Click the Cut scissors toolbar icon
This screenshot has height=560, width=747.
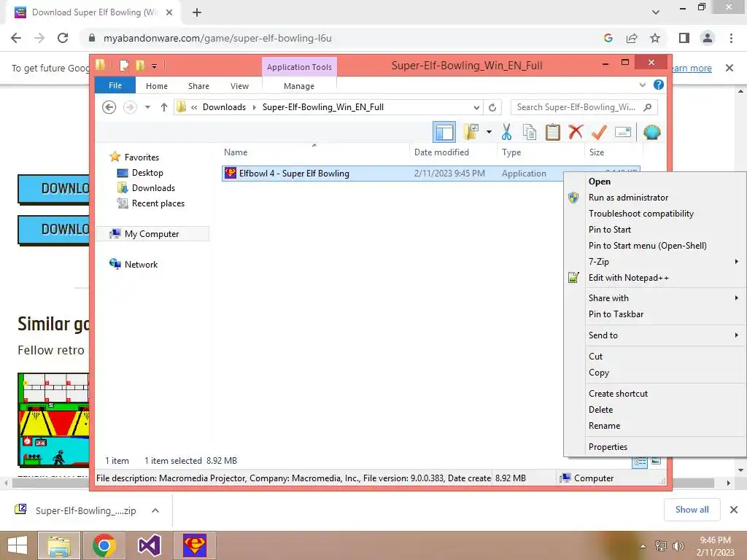click(x=506, y=132)
